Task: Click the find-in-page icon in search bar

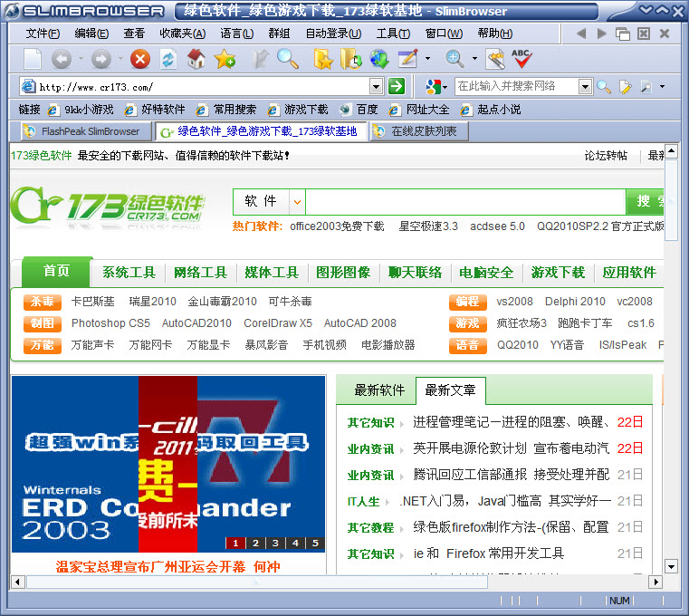Action: [646, 87]
